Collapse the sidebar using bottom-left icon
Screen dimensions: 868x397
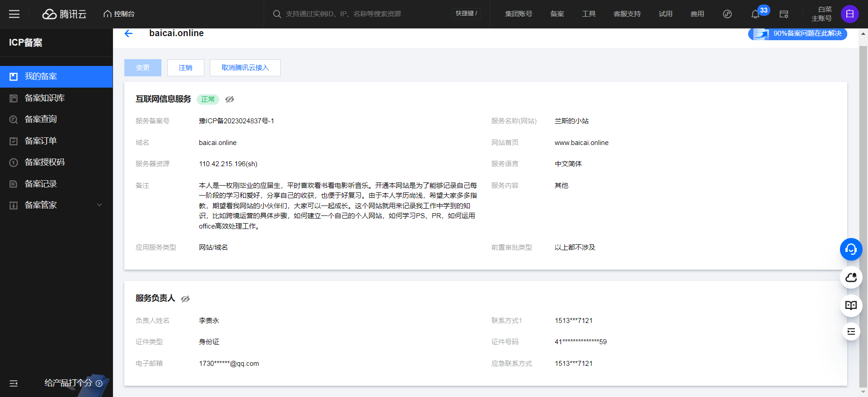[x=14, y=383]
